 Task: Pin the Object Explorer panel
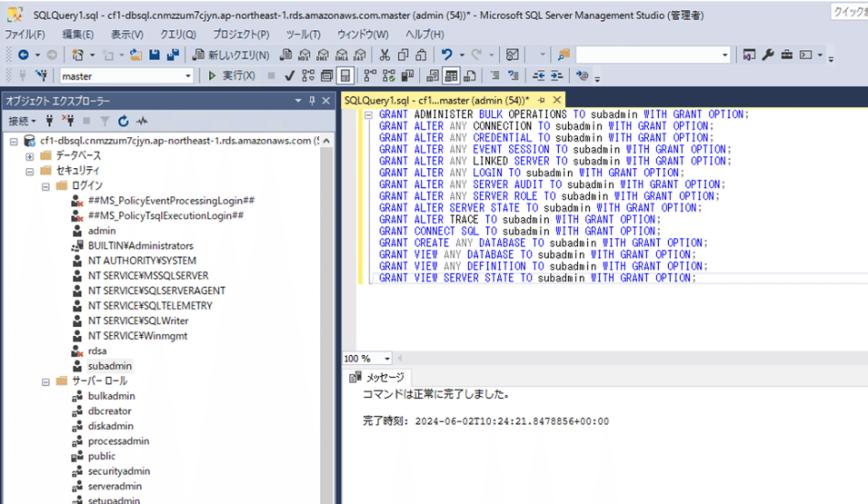[313, 101]
